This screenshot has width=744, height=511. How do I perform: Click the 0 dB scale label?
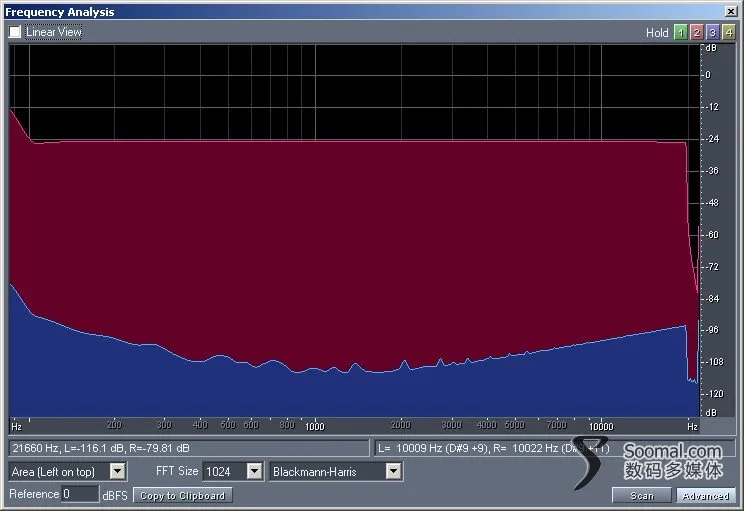coord(708,75)
